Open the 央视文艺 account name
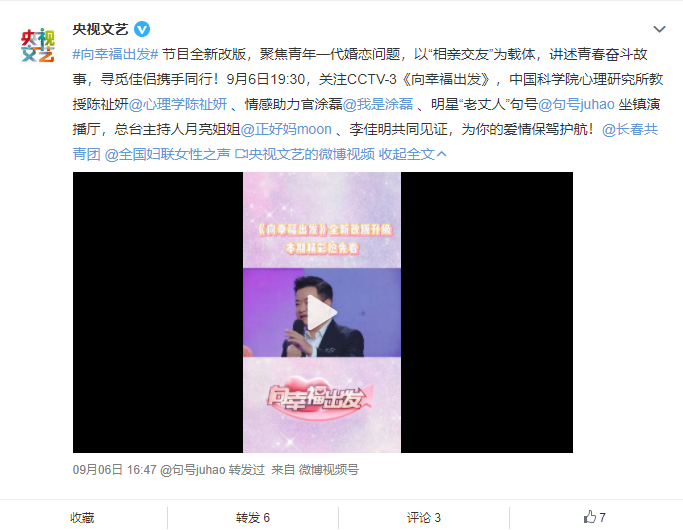The image size is (683, 530). [101, 29]
